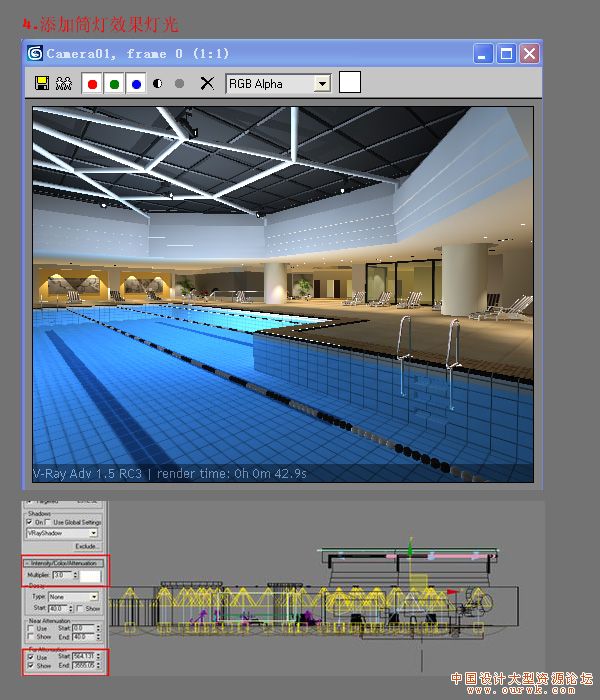Enable the Use Global Settings checkbox

point(47,522)
